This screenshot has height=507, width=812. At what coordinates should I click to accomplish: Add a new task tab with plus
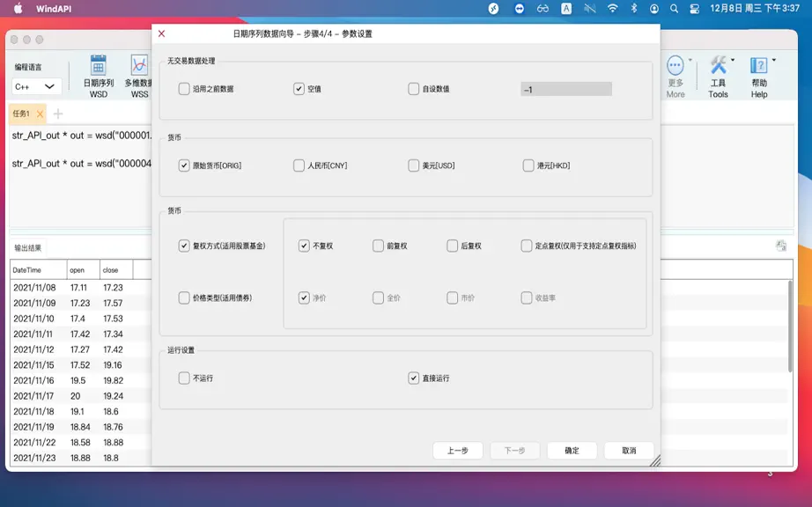[58, 114]
